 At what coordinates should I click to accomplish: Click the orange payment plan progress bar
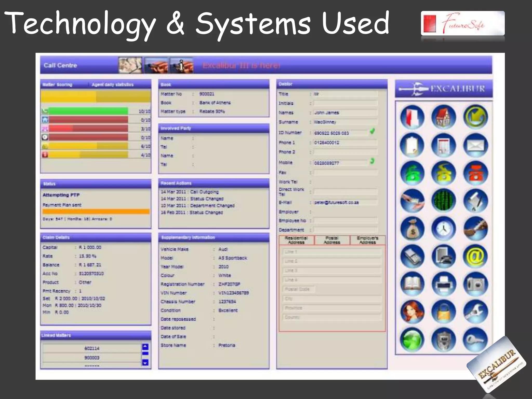(x=96, y=212)
